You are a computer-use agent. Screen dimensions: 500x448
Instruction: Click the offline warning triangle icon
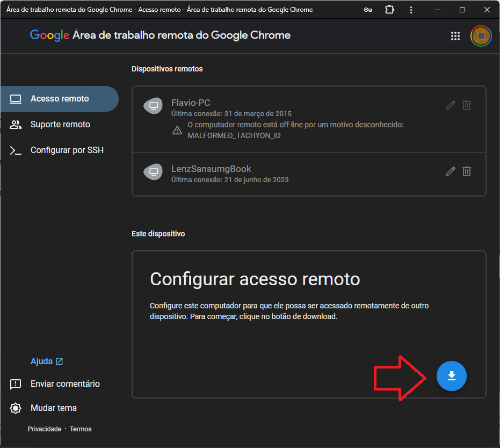(177, 130)
